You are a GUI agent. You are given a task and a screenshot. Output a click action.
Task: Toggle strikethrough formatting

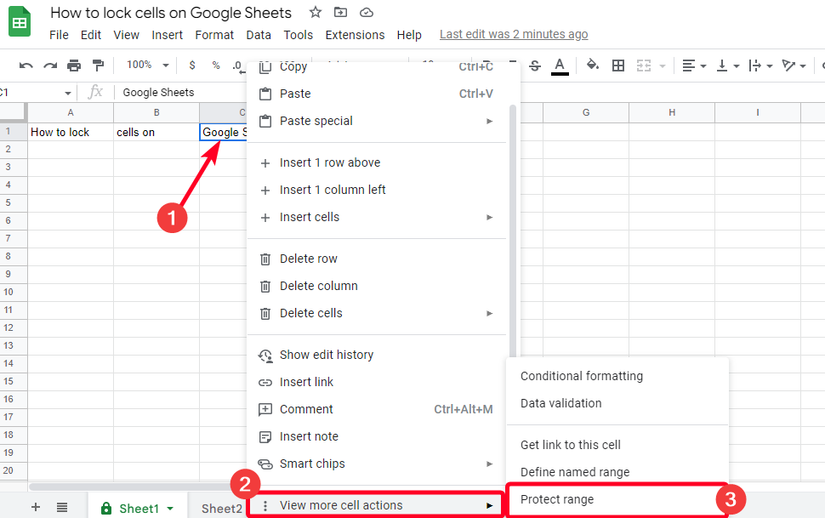535,66
